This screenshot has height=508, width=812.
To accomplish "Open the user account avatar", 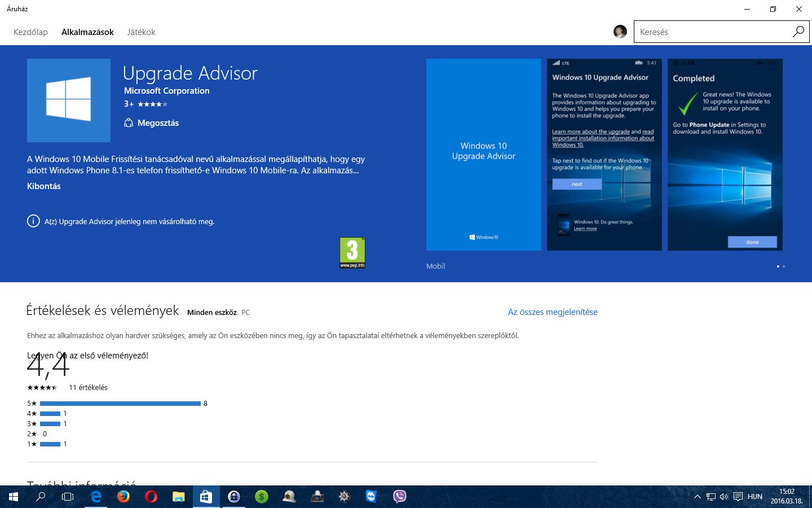I will [620, 32].
